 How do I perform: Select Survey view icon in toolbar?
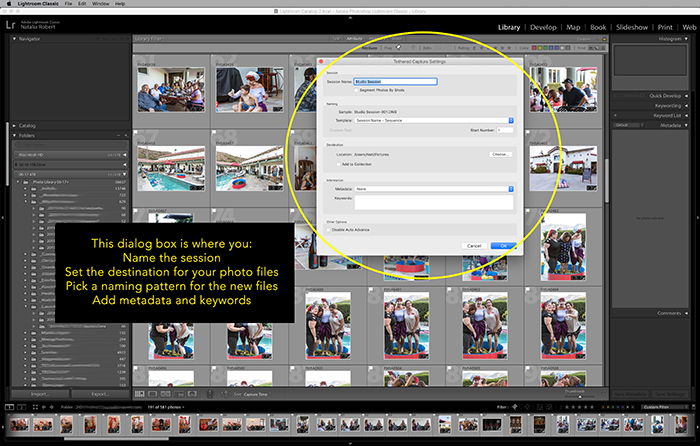179,394
